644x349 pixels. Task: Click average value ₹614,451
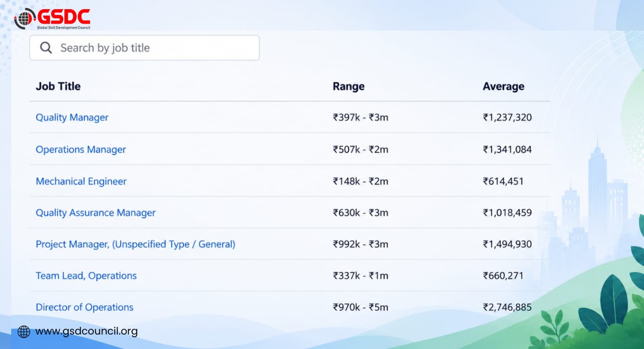(503, 181)
